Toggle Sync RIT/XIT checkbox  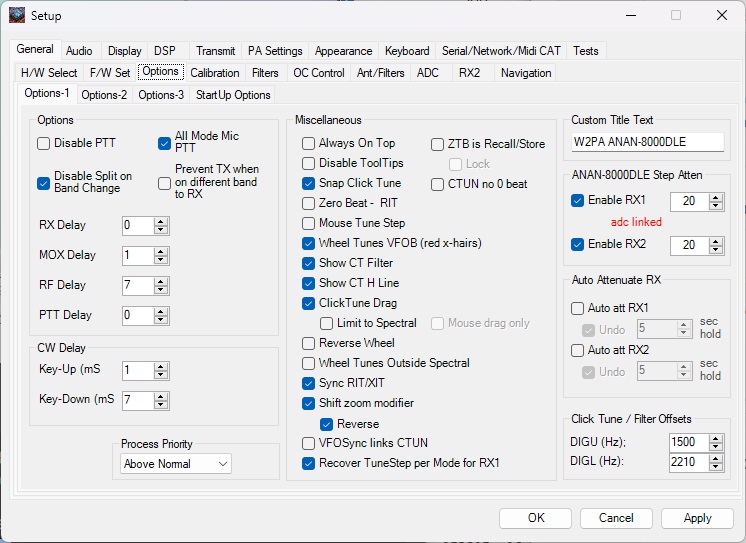click(x=308, y=383)
